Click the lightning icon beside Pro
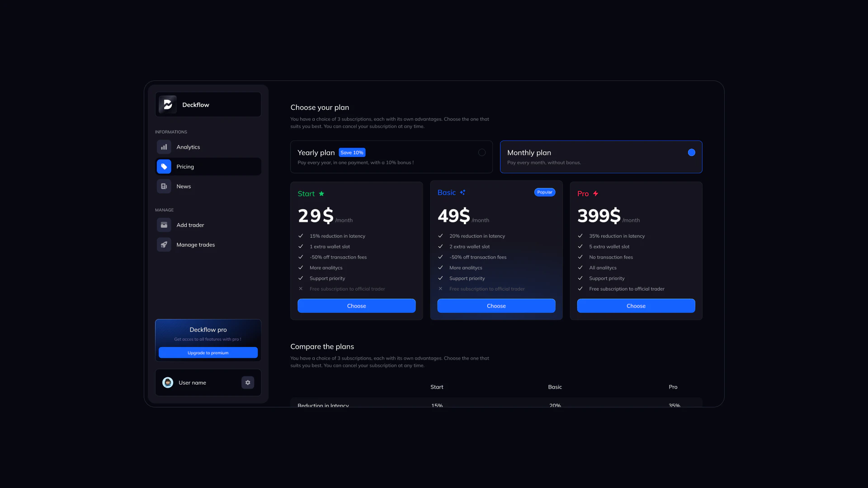Image resolution: width=868 pixels, height=488 pixels. 596,193
